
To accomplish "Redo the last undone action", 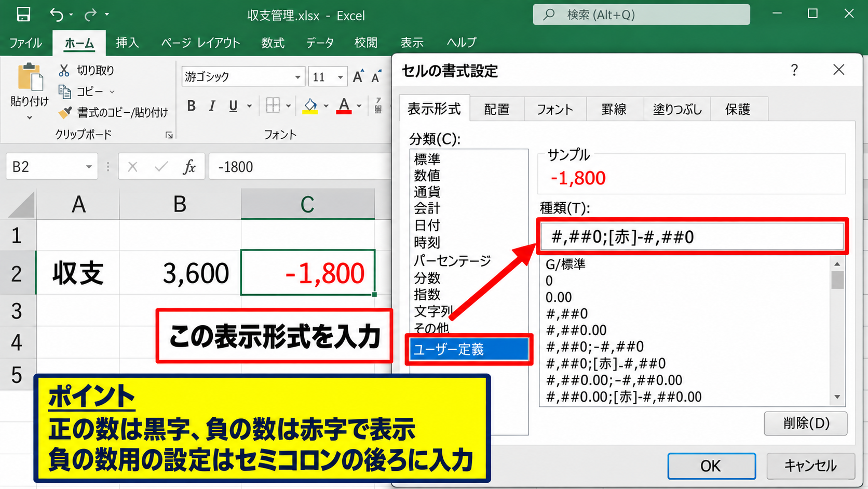I will 90,15.
